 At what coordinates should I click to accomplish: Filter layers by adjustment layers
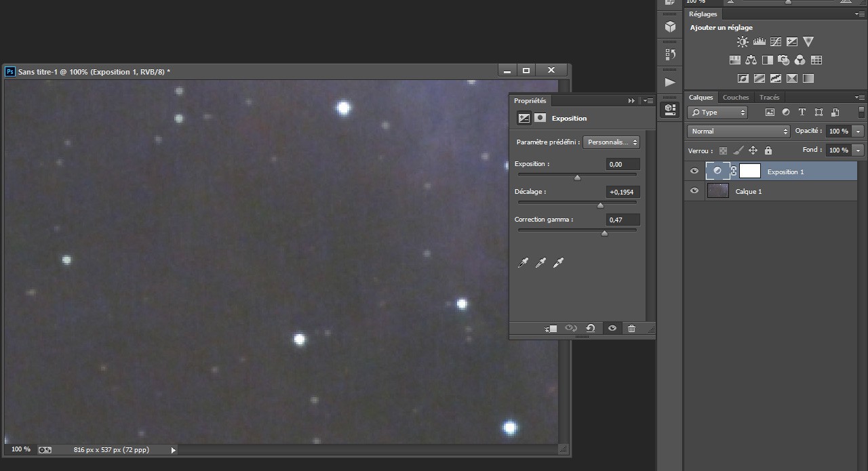coord(786,112)
